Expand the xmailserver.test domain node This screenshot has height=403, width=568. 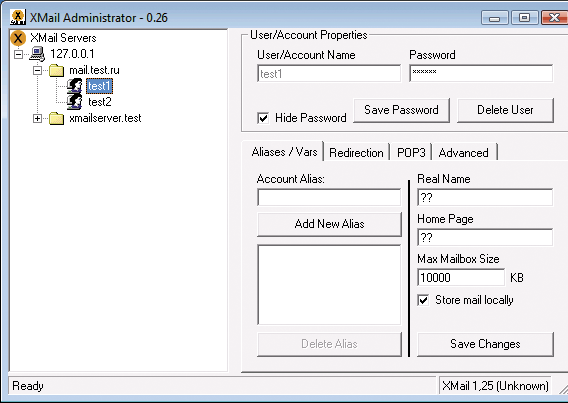pos(37,118)
